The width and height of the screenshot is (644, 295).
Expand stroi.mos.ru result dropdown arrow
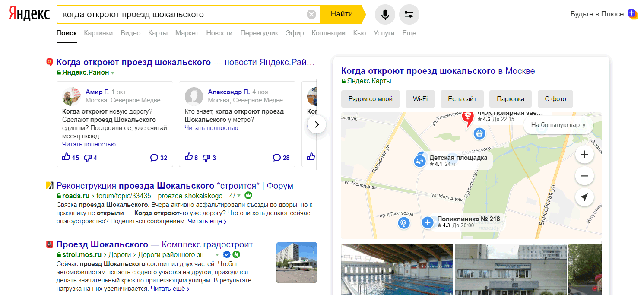tap(218, 255)
